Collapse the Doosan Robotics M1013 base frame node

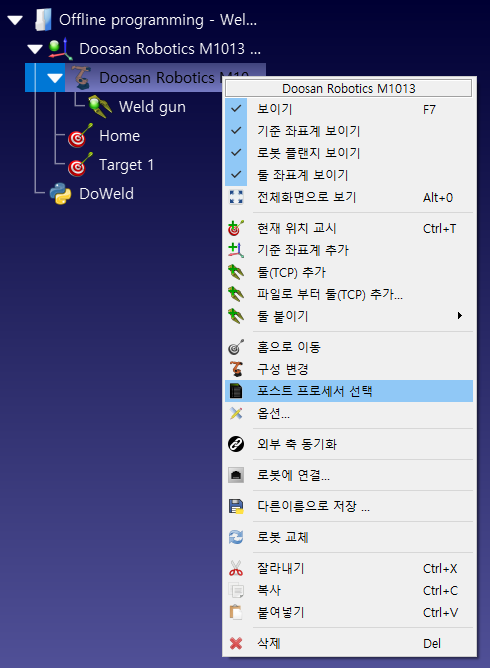(x=35, y=49)
